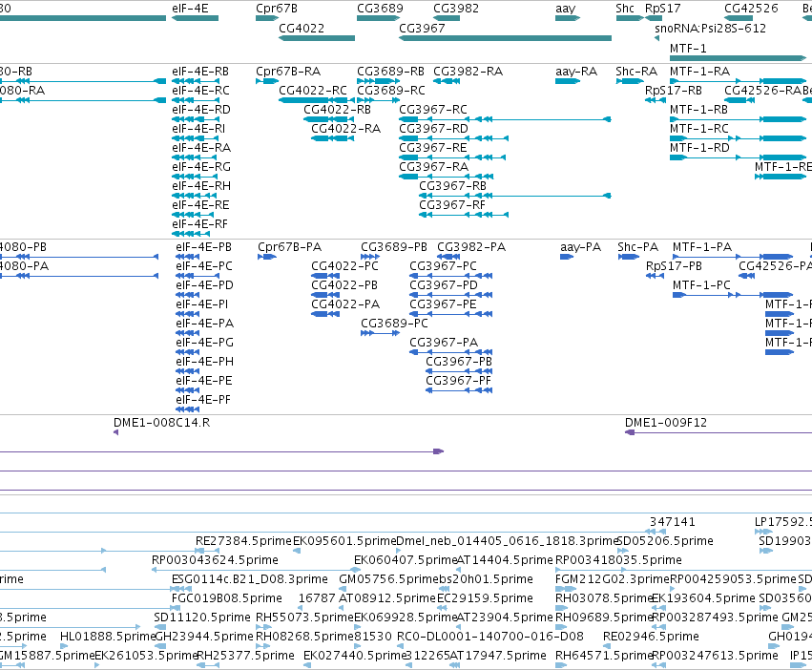Click the Shc gene label
This screenshot has height=670, width=812.
pos(625,9)
